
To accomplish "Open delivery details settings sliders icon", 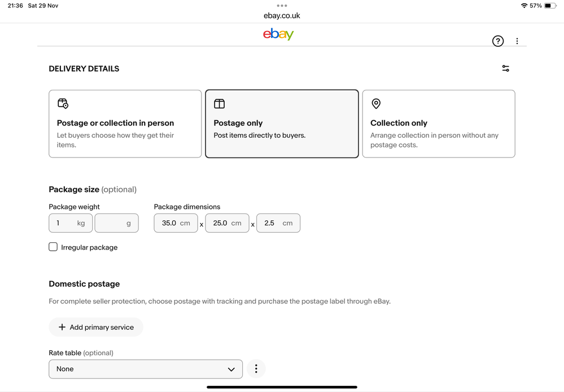I will [x=505, y=68].
